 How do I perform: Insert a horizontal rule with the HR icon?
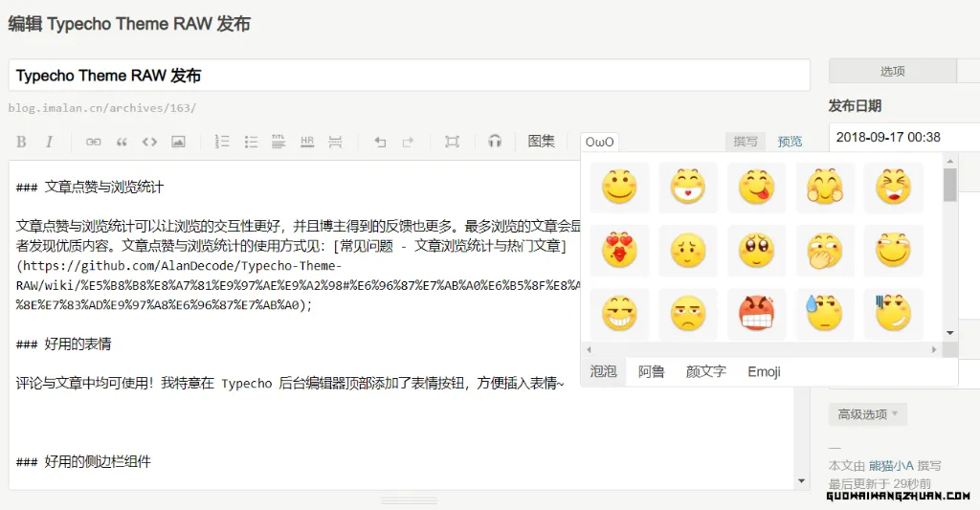(x=307, y=142)
